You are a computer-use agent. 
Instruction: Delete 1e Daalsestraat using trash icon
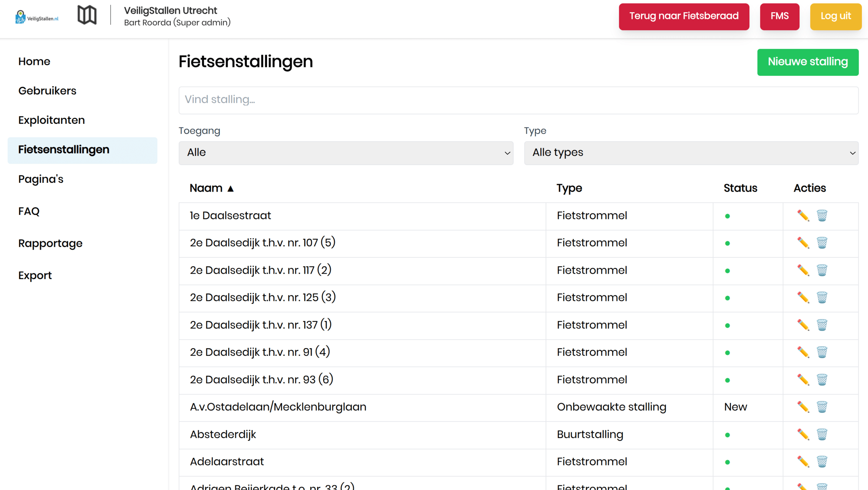(x=822, y=216)
